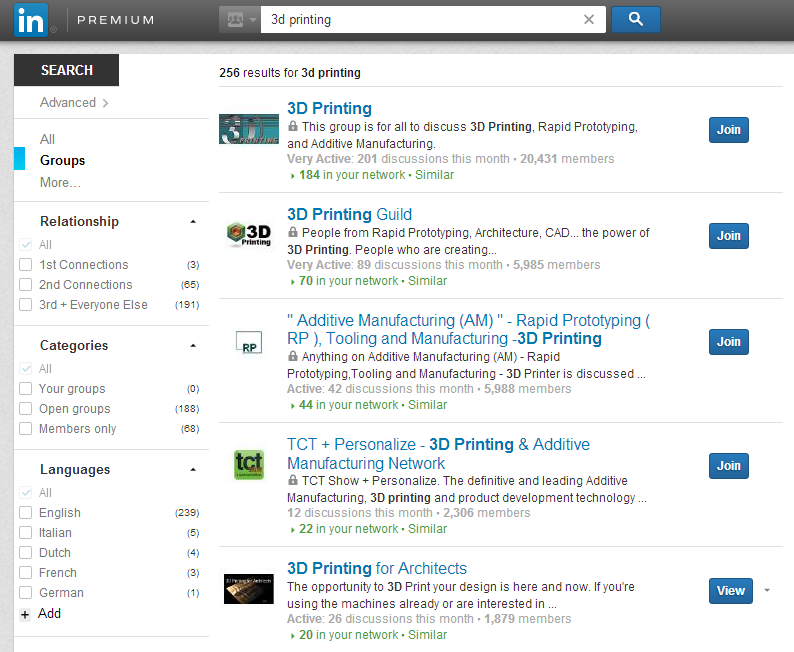View the 3D Printing for Architects group
Viewport: 794px width, 652px height.
(x=731, y=591)
